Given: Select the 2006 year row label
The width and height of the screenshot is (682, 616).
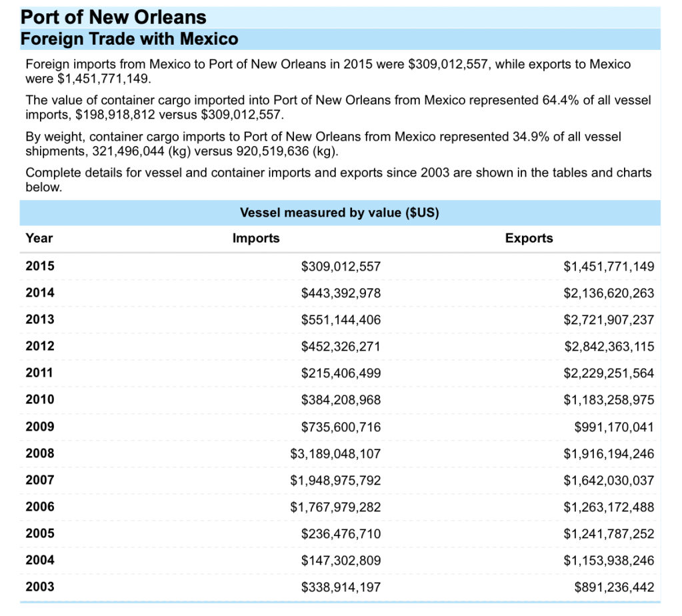Looking at the screenshot, I should point(40,507).
